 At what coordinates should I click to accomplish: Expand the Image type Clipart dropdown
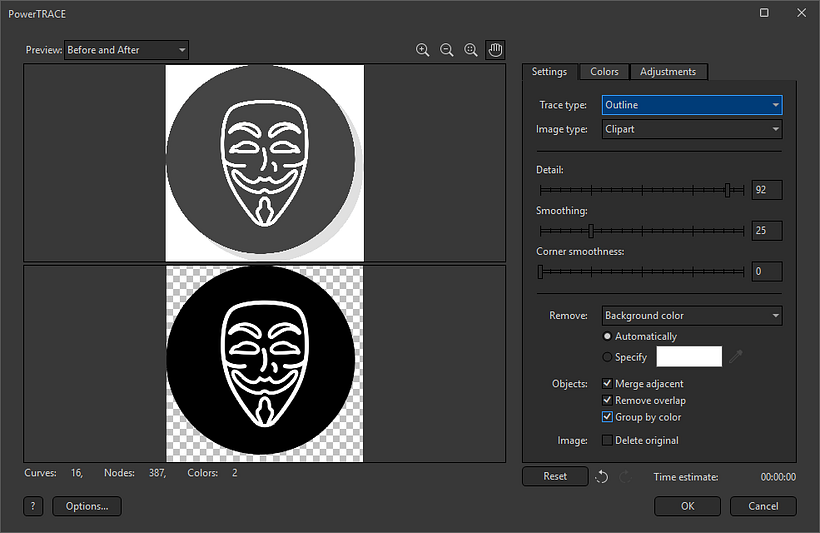(692, 129)
